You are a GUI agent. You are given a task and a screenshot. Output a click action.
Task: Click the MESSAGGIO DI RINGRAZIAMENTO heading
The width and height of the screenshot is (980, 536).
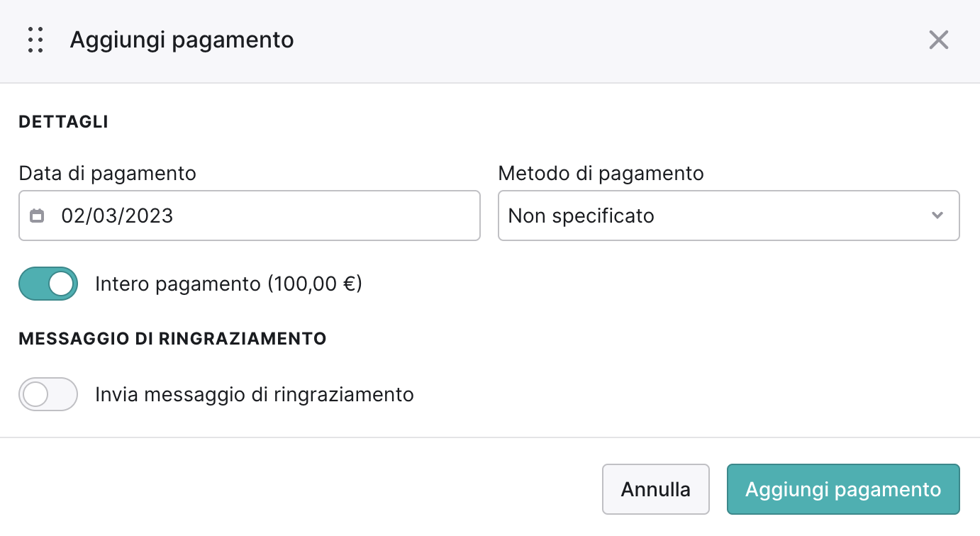(172, 339)
